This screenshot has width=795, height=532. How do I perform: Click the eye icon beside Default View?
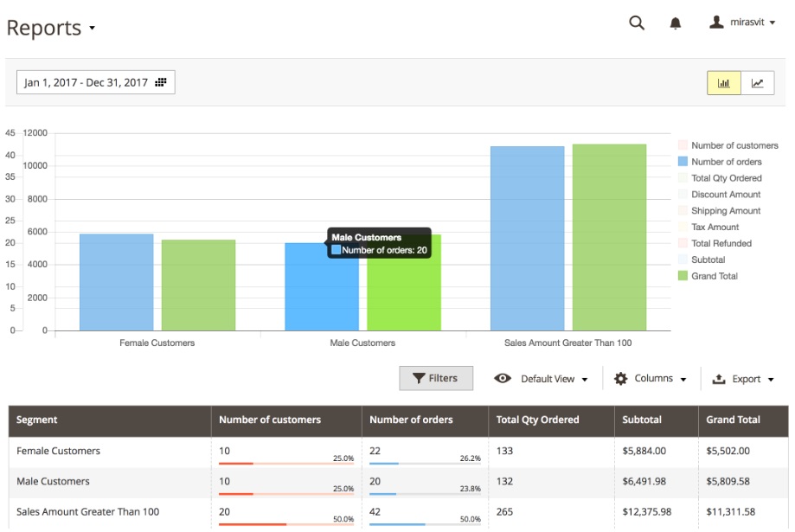point(503,379)
